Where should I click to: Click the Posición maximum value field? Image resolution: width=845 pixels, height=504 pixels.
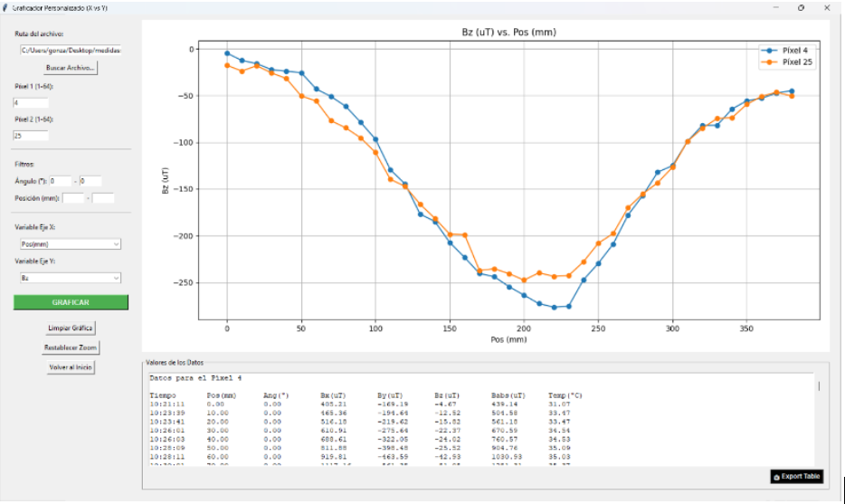click(x=103, y=198)
